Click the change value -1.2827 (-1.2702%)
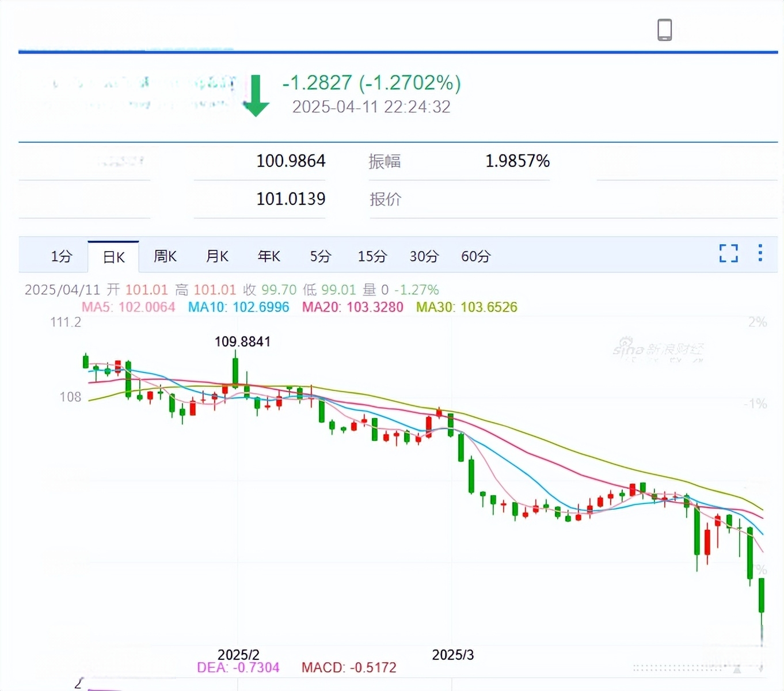The image size is (784, 691). pos(372,83)
